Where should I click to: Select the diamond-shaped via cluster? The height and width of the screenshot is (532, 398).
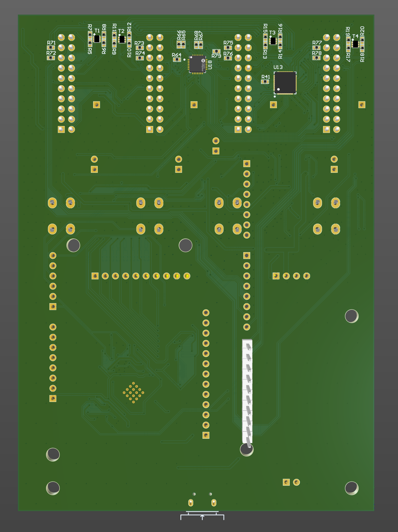tap(134, 392)
